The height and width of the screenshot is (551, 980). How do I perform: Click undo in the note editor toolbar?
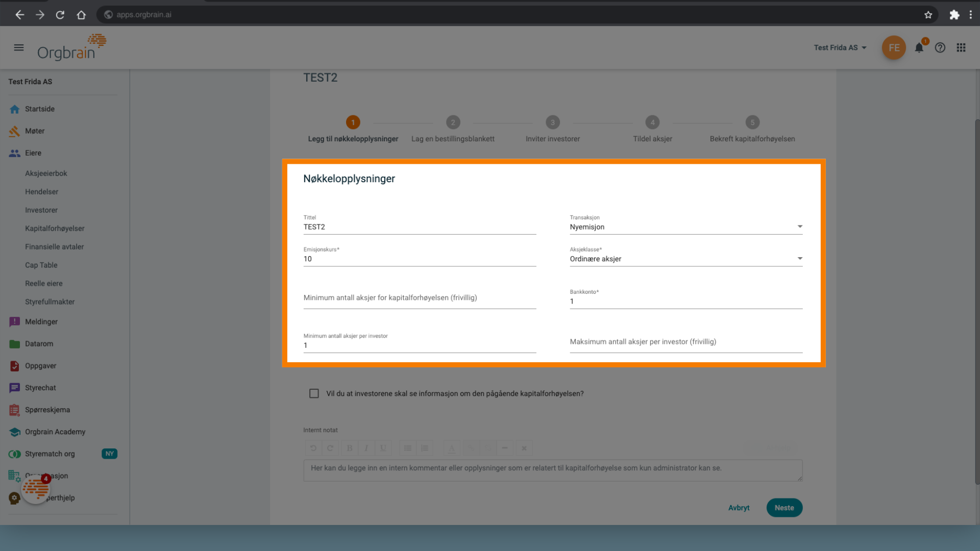(x=313, y=448)
